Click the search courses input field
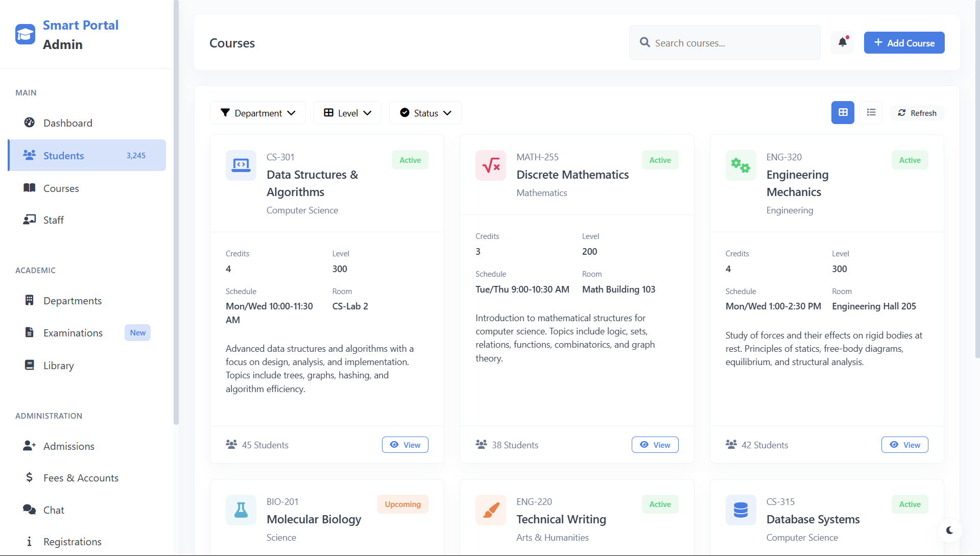The width and height of the screenshot is (980, 556). (724, 42)
